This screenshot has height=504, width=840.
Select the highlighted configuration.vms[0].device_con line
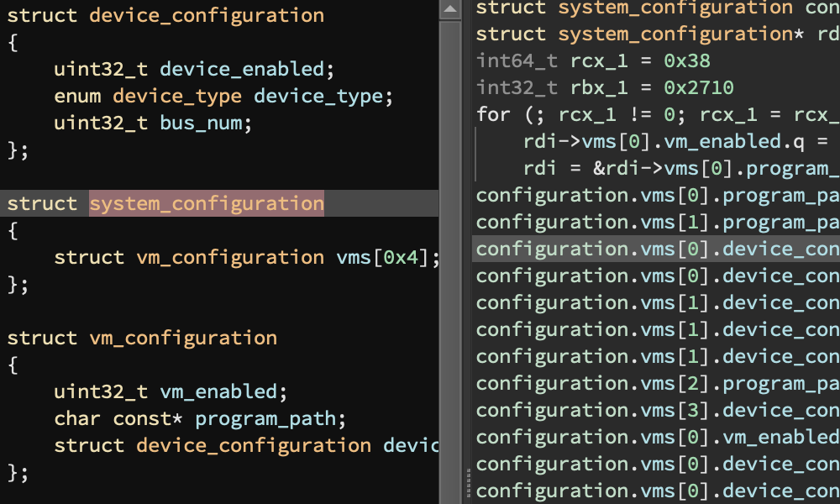point(656,249)
